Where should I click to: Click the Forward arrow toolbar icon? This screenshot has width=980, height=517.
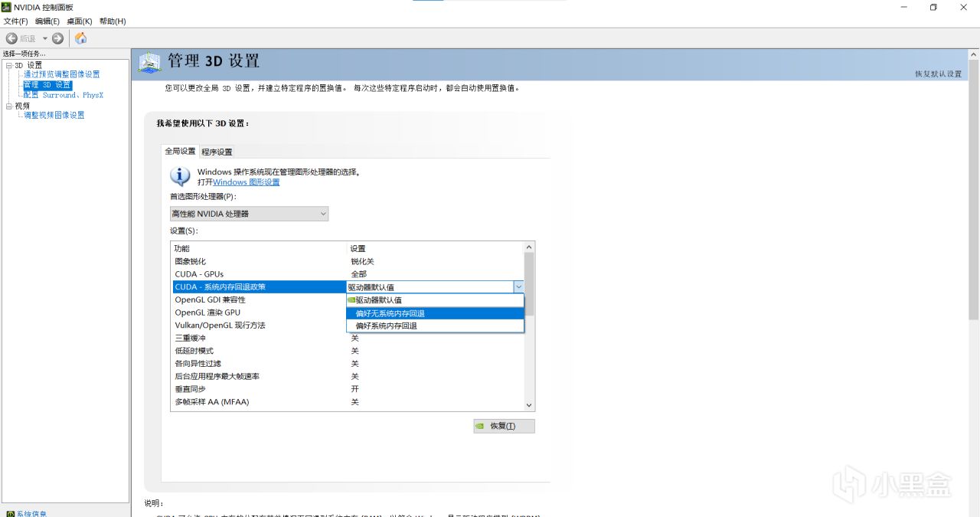point(57,38)
